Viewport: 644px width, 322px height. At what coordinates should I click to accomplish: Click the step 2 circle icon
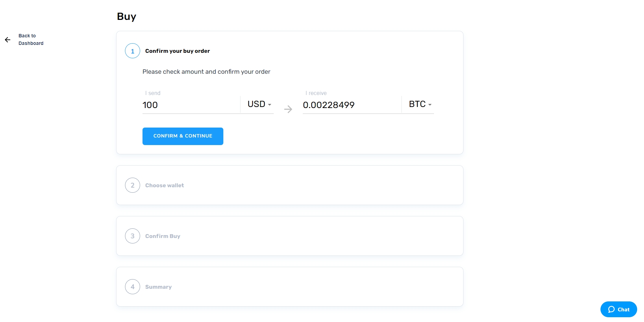coord(133,185)
